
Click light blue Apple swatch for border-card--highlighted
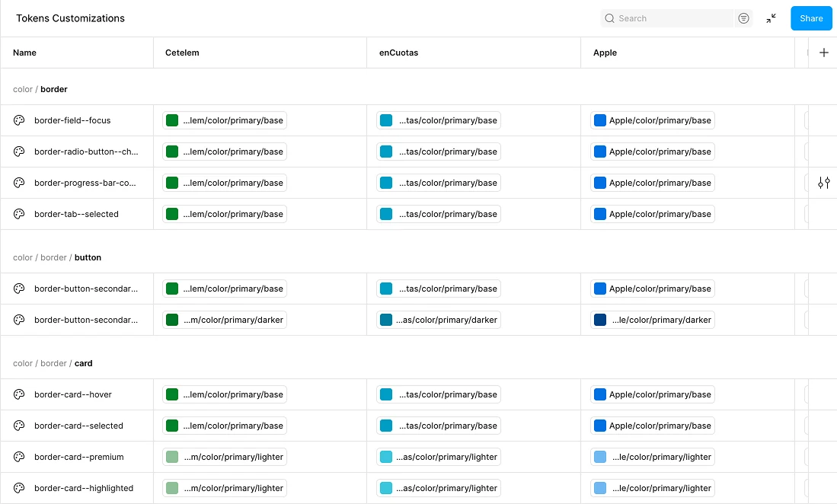(600, 488)
